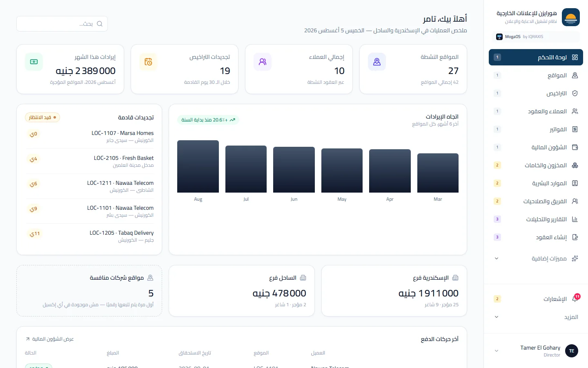
Task: Click the تجديدات التراخيص calendar icon
Action: tap(148, 62)
